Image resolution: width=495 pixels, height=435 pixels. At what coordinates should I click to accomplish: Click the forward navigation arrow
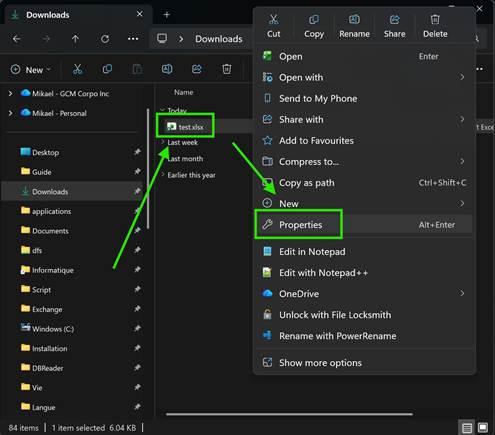pyautogui.click(x=46, y=39)
